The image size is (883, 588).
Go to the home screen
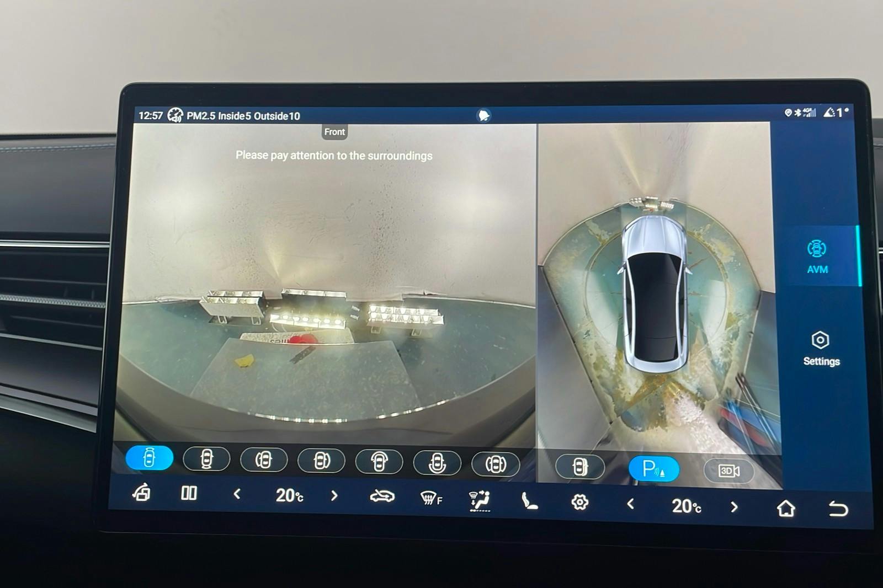(x=786, y=508)
